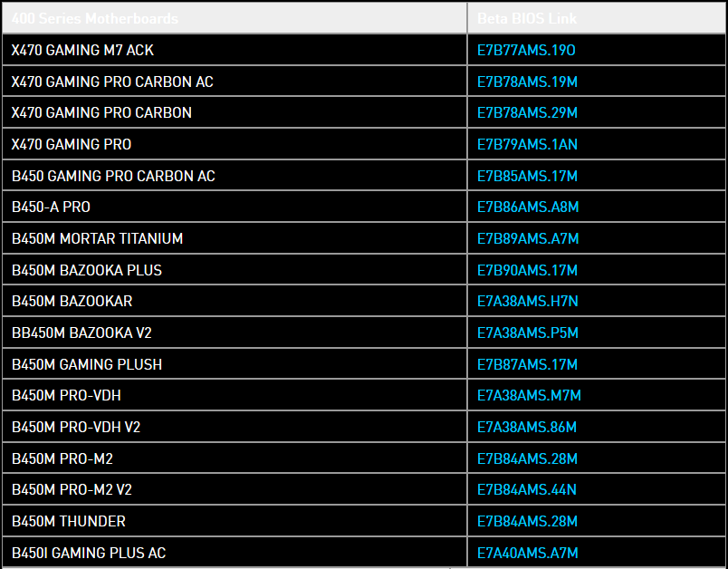
Task: Click the E7B79AMS.1AN link
Action: point(527,144)
